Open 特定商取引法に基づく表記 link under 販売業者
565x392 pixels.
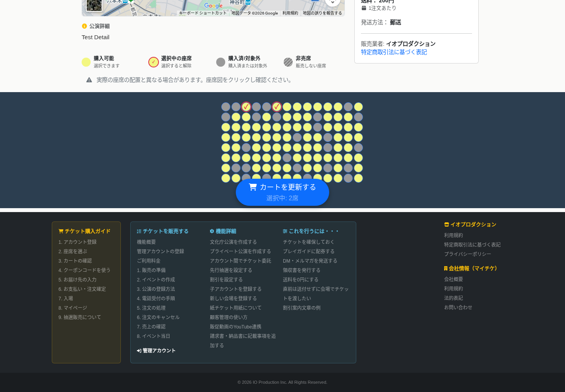click(394, 52)
